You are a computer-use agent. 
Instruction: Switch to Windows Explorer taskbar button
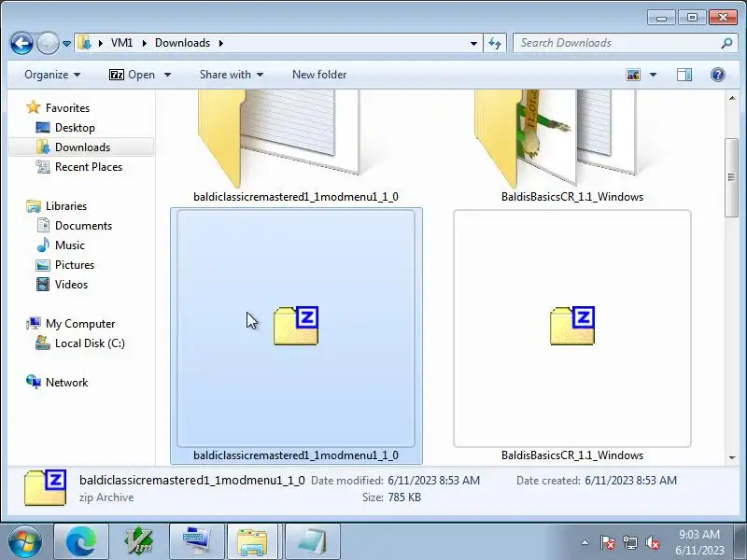click(x=252, y=541)
